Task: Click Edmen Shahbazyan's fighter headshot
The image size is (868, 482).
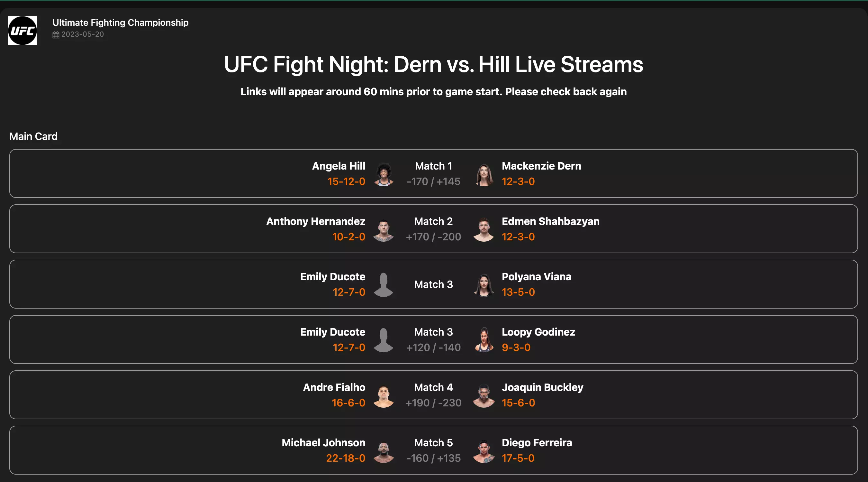Action: coord(484,230)
